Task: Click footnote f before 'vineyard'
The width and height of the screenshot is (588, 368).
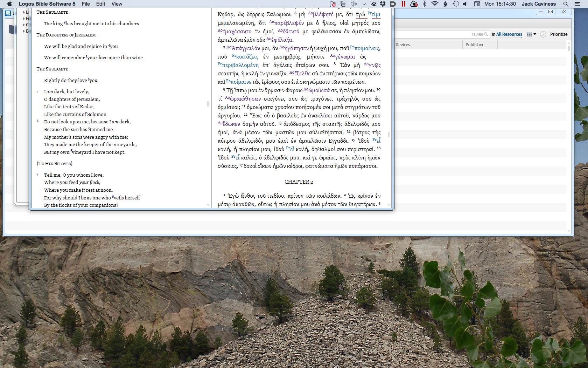Action: coord(71,151)
